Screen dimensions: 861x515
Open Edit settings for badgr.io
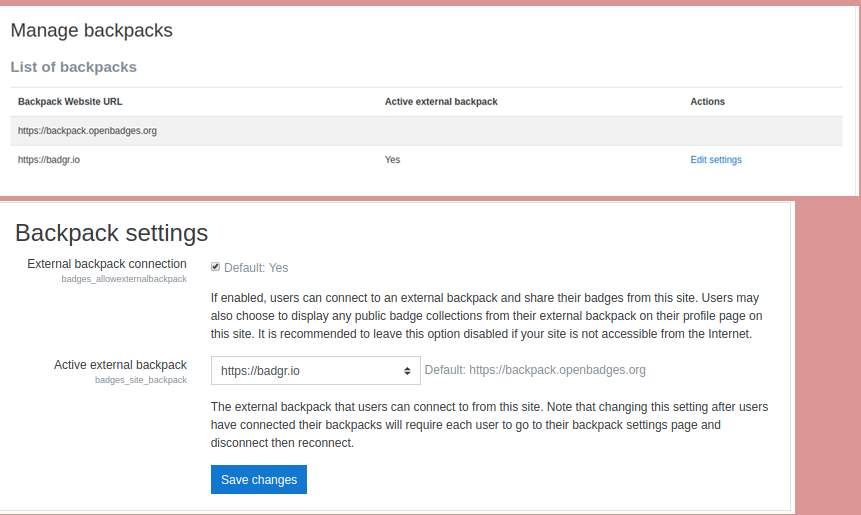(x=716, y=160)
